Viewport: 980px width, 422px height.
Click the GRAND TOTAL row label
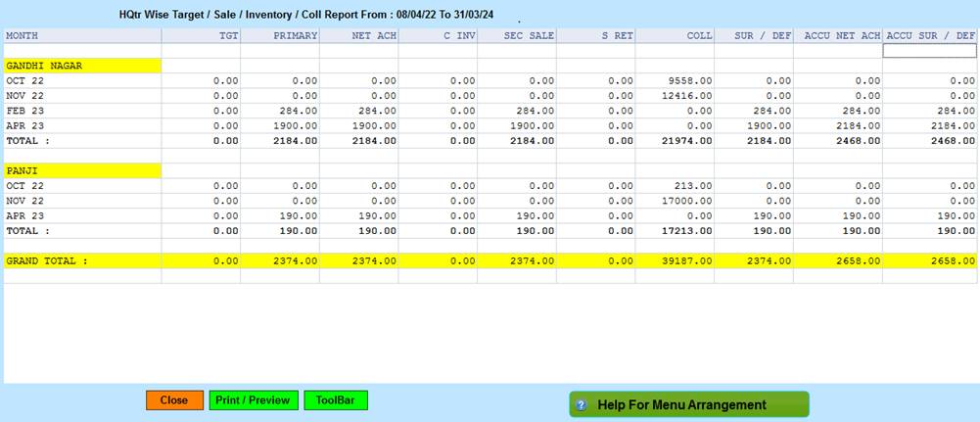pos(47,261)
